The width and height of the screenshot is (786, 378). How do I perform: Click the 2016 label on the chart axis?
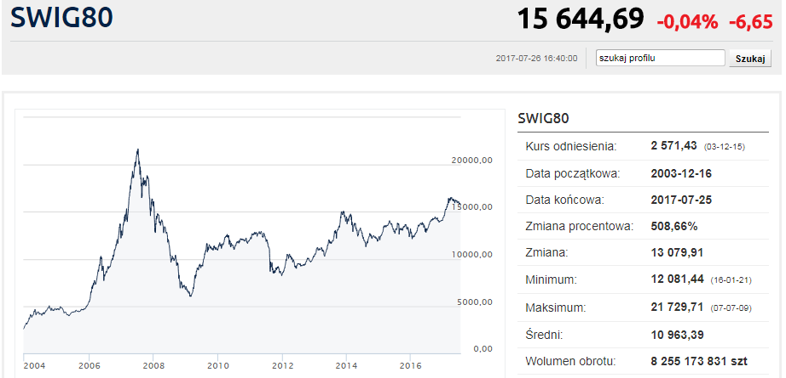(x=411, y=364)
